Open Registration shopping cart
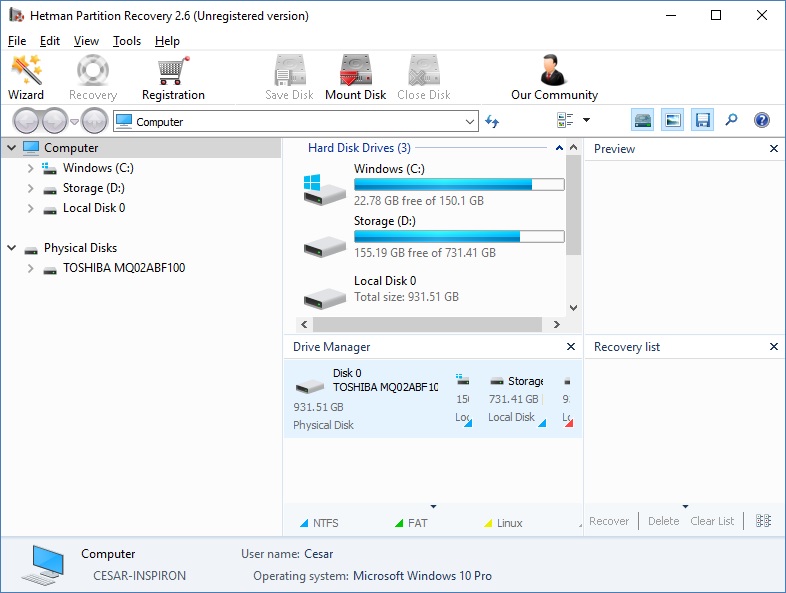 173,78
